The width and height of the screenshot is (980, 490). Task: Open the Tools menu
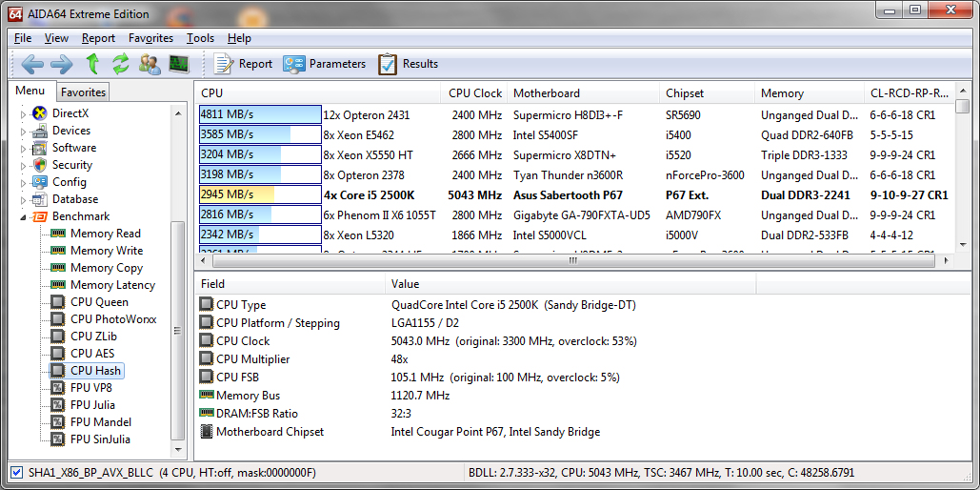click(200, 38)
